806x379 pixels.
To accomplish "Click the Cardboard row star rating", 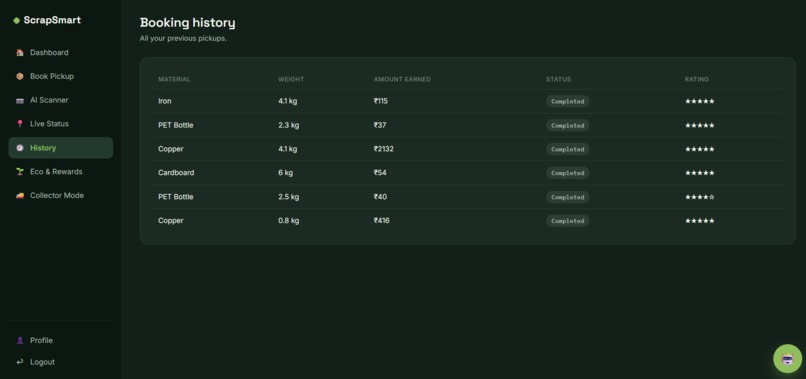I will coord(700,173).
